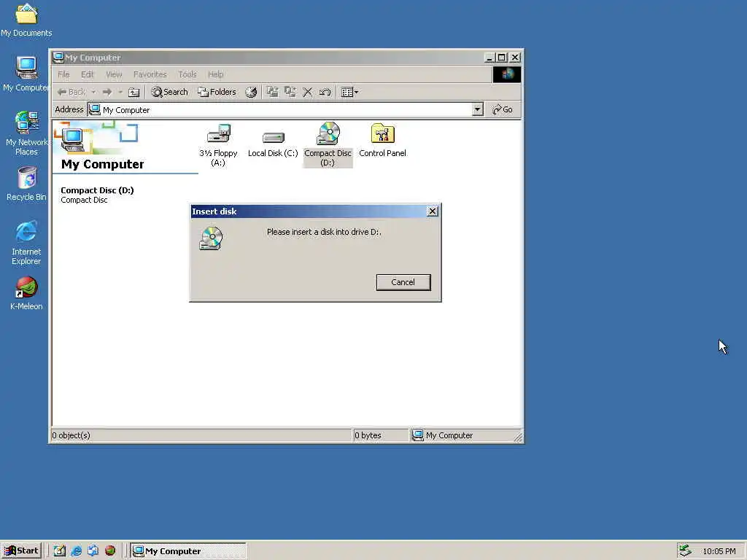This screenshot has width=747, height=560.
Task: Select the My Computer desktop icon
Action: coord(26,74)
